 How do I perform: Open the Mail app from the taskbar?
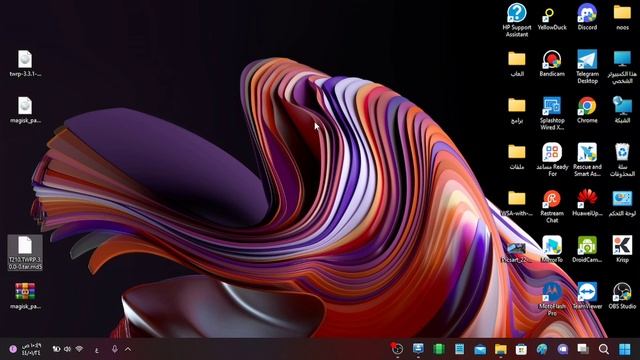480,349
